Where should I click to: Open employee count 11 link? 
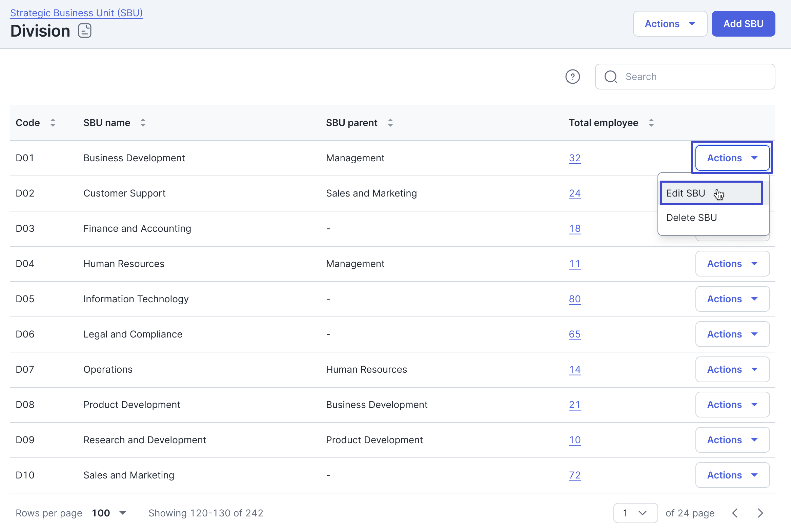[574, 264]
